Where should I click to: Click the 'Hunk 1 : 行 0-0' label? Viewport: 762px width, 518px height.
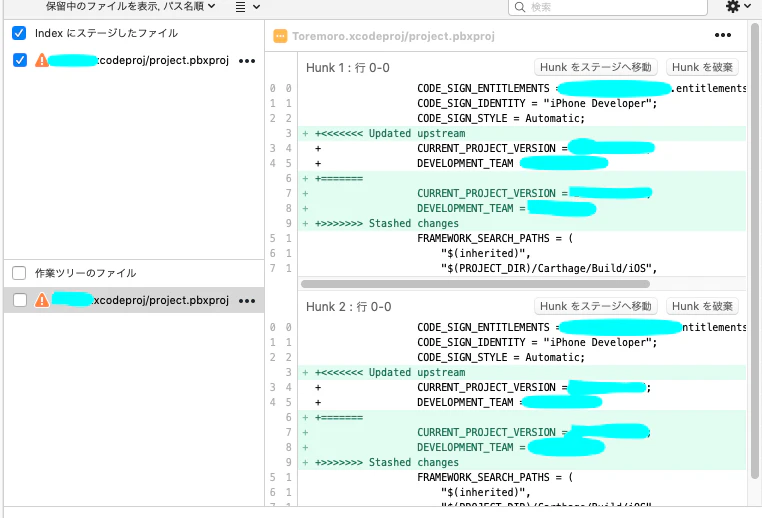coord(347,68)
